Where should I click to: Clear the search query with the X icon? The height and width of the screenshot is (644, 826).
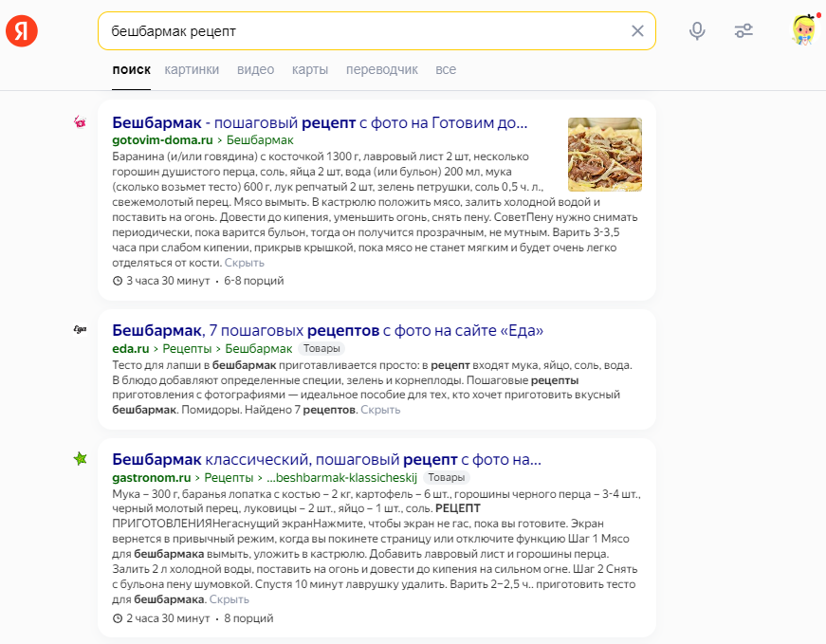(637, 31)
